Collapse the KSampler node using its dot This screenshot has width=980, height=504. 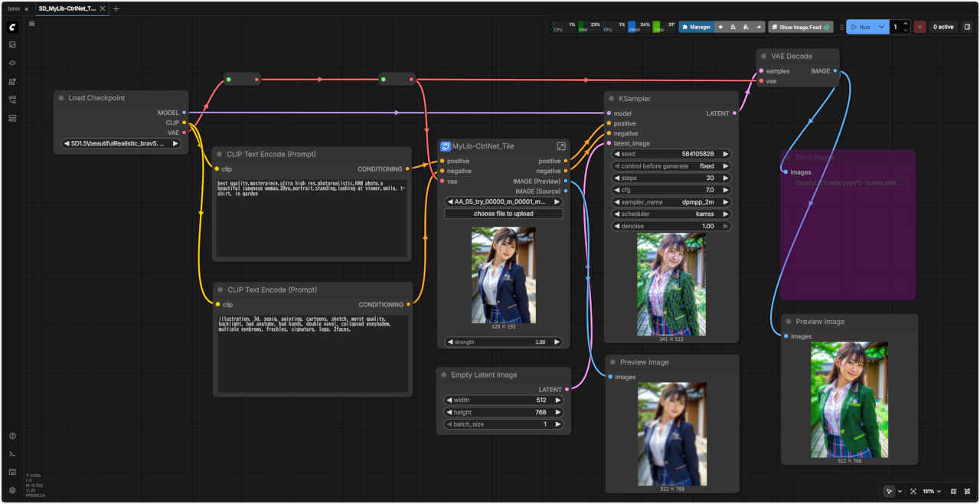point(611,99)
